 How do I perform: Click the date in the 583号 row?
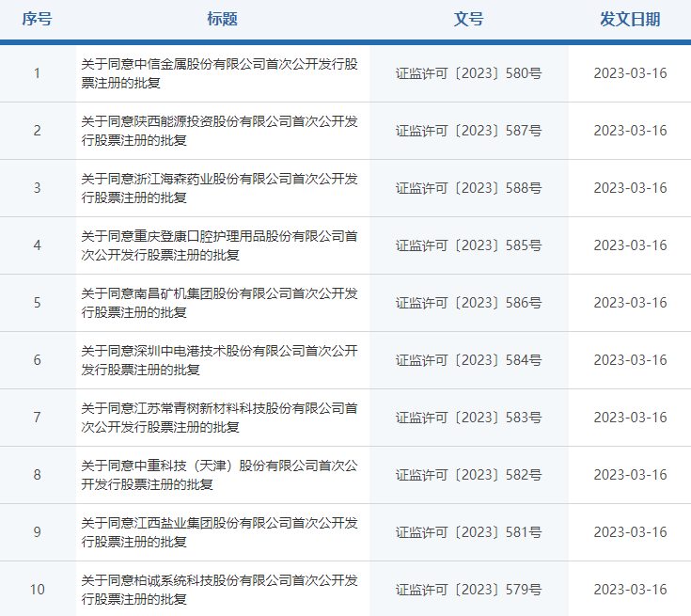coord(630,418)
